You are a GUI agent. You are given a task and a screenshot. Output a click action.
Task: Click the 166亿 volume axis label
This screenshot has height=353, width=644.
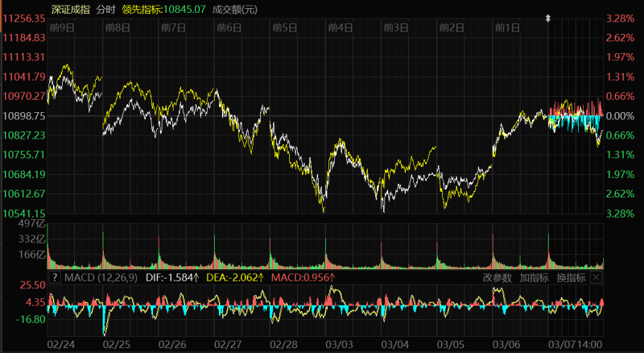[32, 255]
